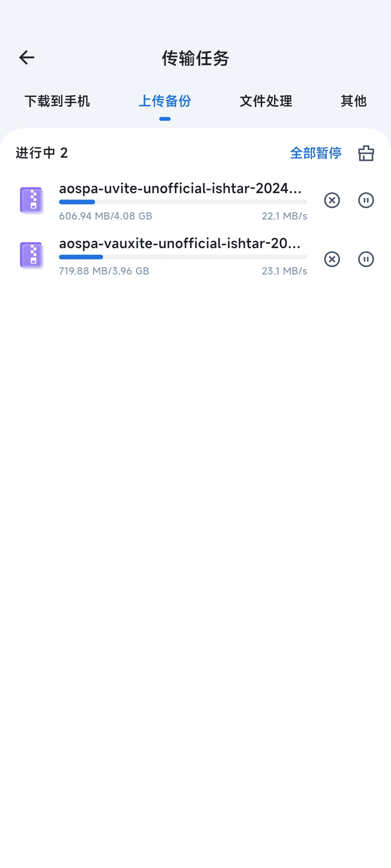Tap the aospa-vauxite zip file icon

coord(32,255)
